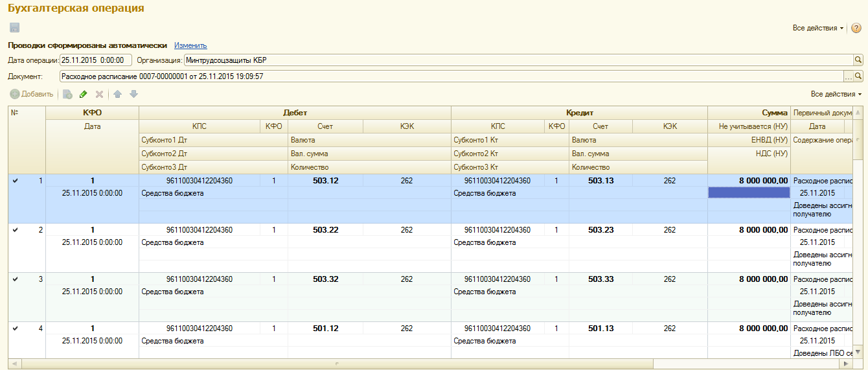Viewport: 868px width, 370px height.
Task: Open document with magnifier icon
Action: click(858, 76)
